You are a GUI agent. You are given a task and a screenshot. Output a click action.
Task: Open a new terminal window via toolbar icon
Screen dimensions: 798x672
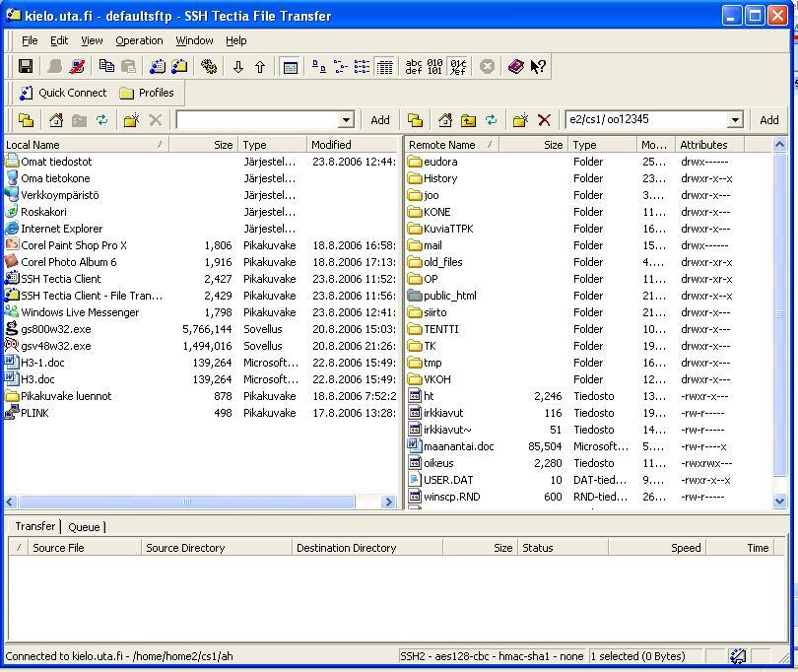158,66
